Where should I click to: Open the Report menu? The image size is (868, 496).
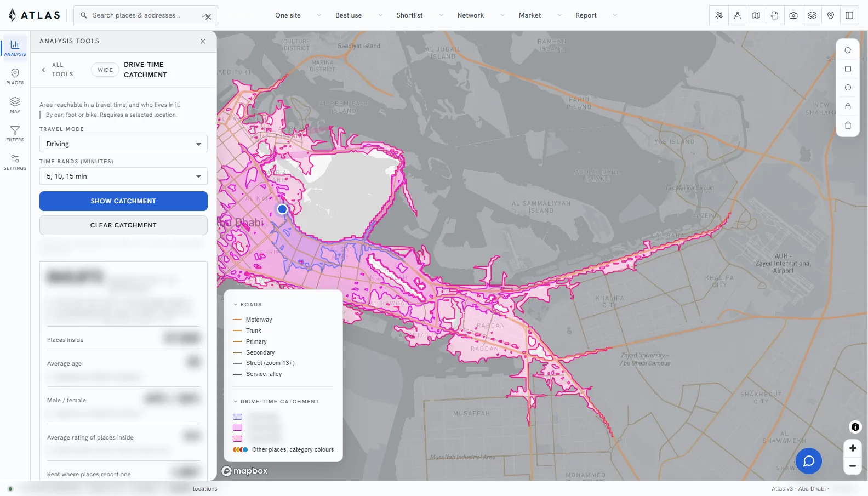pyautogui.click(x=596, y=15)
